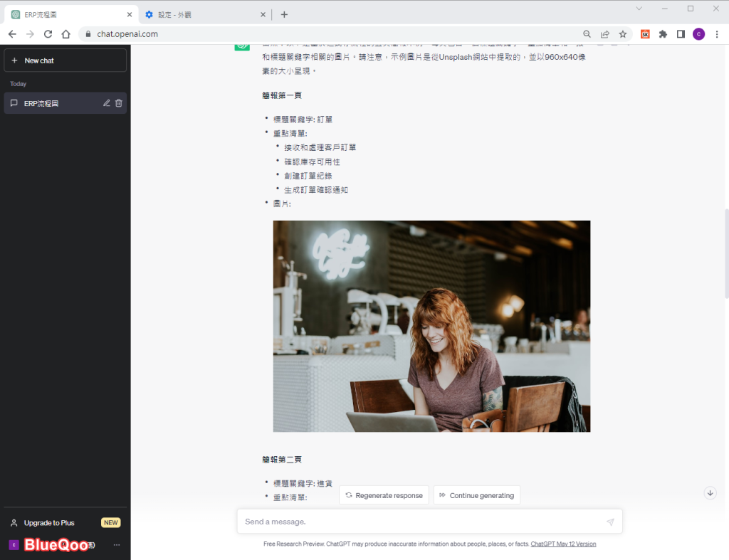Open the ChatGPT May 12 Version link
Screen dimensions: 729x560
[563, 544]
